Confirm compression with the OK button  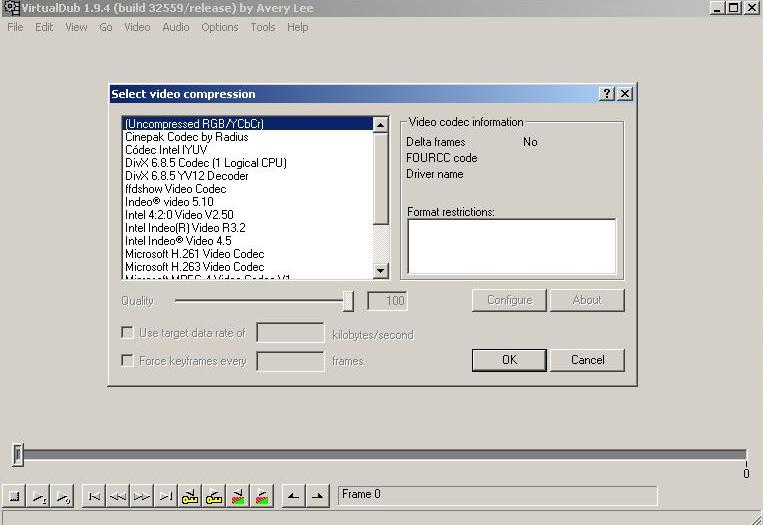[x=509, y=360]
